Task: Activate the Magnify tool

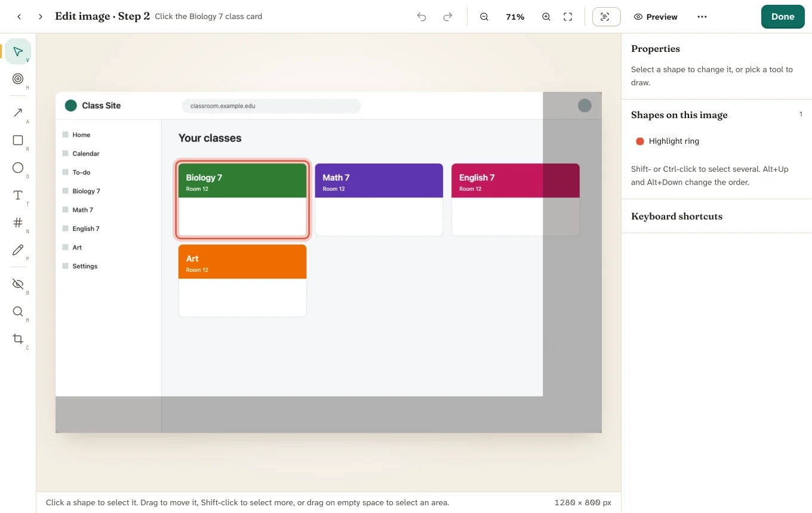Action: coord(18,311)
